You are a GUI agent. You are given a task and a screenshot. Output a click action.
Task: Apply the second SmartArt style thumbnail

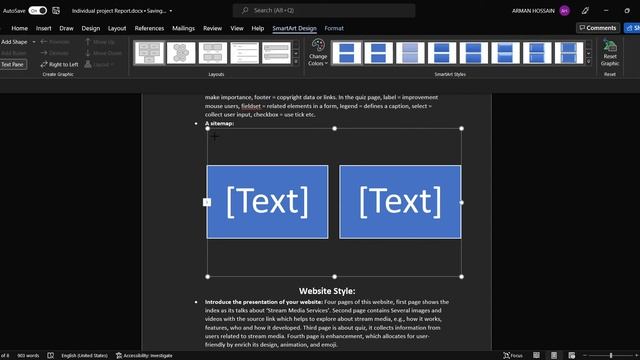pyautogui.click(x=378, y=53)
